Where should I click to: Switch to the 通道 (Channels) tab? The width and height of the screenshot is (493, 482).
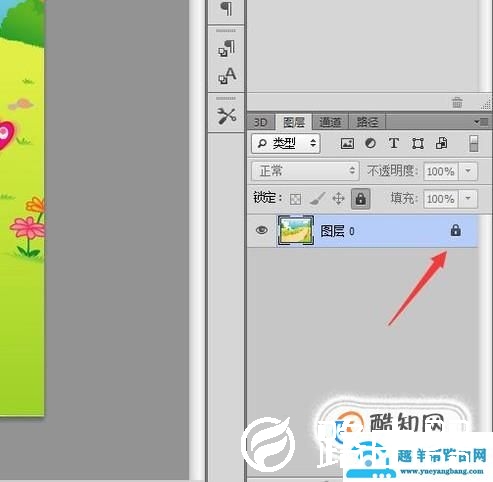click(x=330, y=122)
